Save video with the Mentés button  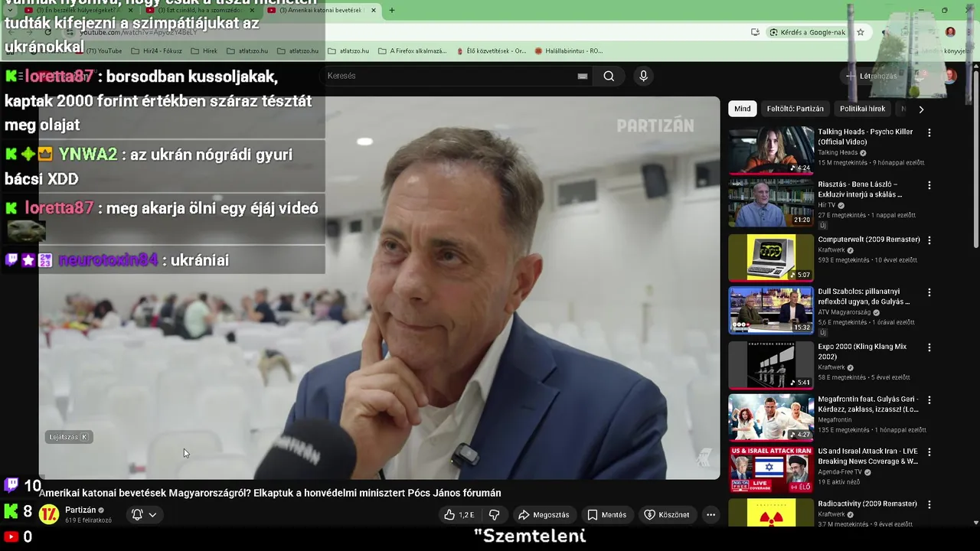606,515
